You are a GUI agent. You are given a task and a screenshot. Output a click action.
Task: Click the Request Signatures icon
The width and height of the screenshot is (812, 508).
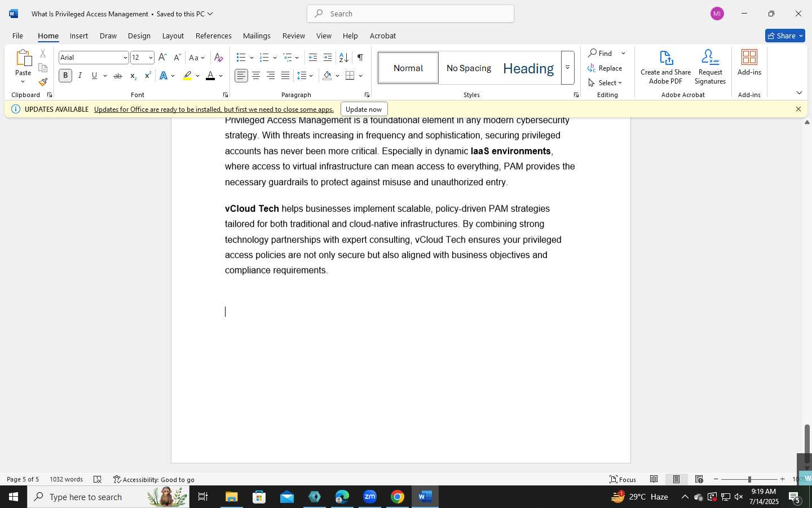pos(710,67)
